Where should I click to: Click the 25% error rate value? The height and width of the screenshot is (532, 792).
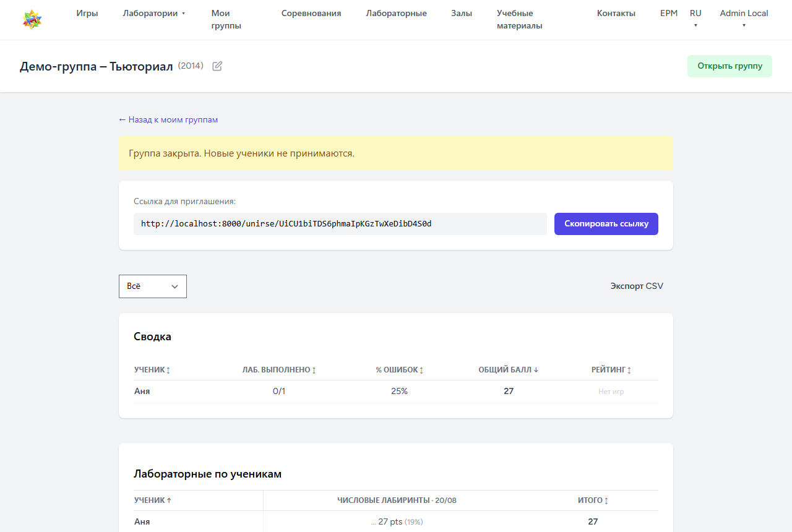point(400,392)
